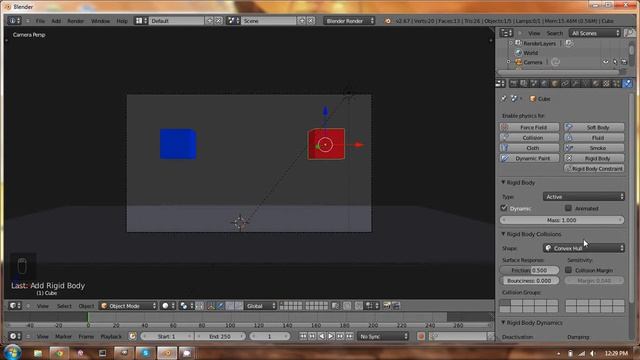Click the Blender logo near stats
The image size is (640, 360).
(x=387, y=21)
